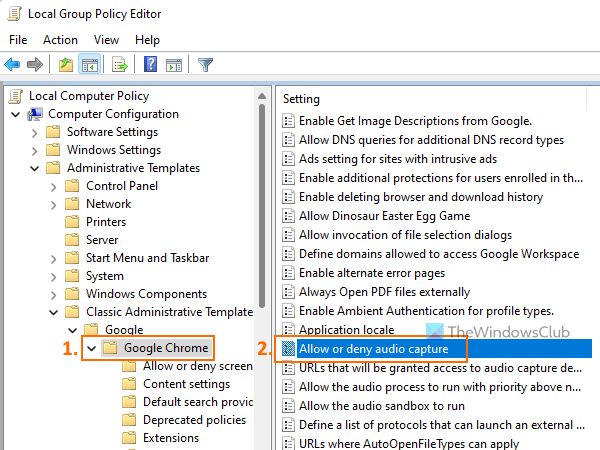Click policy icon beside Application locale
Viewport: 600px width, 450px height.
[x=289, y=330]
